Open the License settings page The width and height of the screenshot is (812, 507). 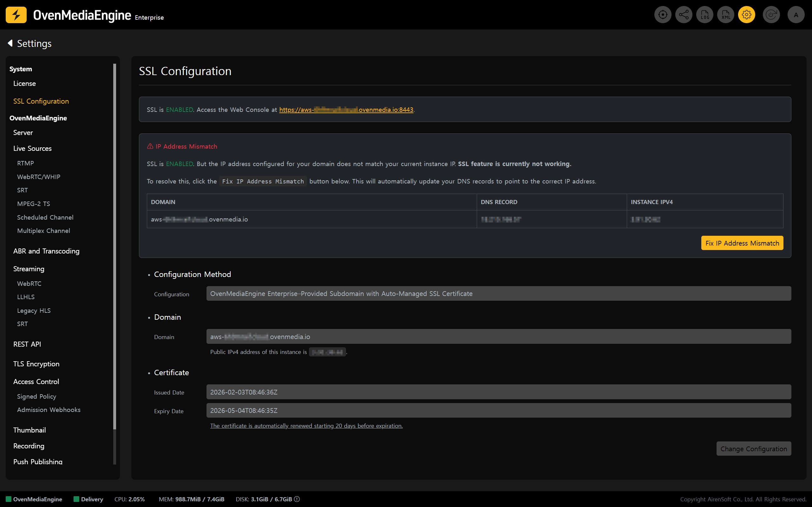tap(24, 83)
